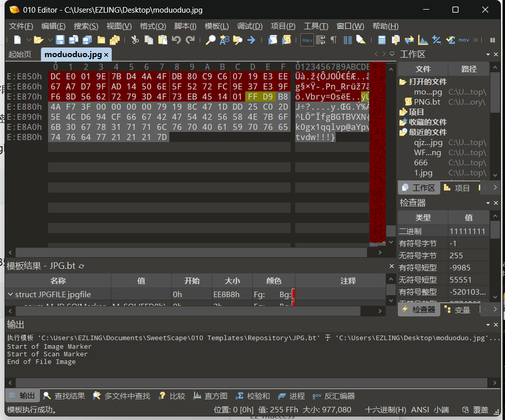
Task: Toggle 小端 endian setting in status bar
Action: 441,410
